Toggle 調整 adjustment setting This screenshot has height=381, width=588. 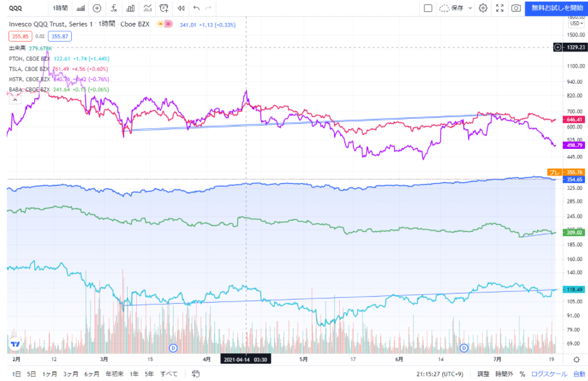[x=483, y=374]
